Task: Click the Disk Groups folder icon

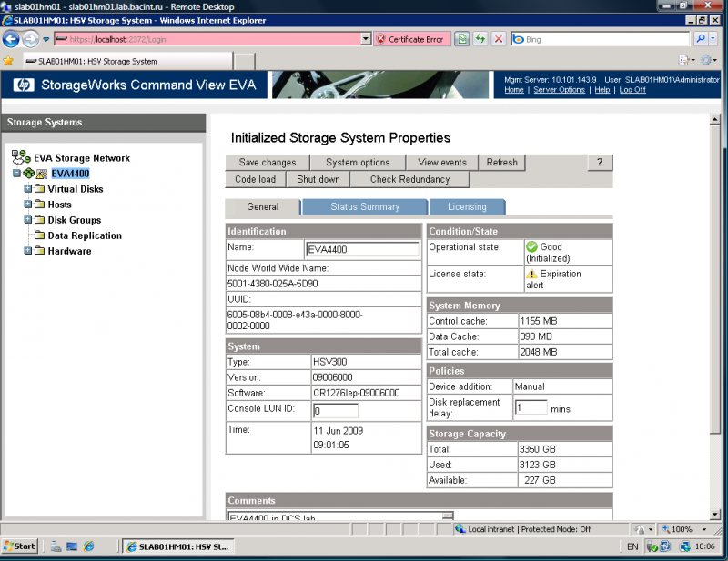Action: 40,219
